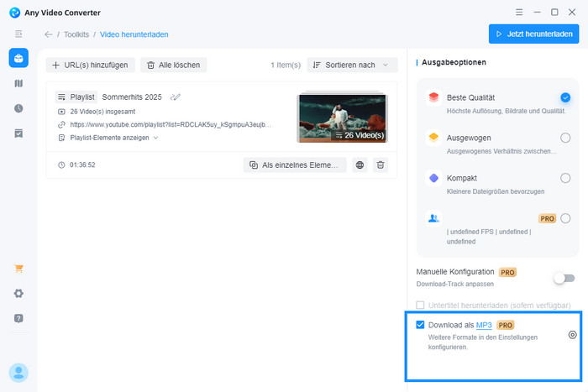Click URL(s) hinzufügen button
Screen dimensions: 588x392
click(x=91, y=65)
